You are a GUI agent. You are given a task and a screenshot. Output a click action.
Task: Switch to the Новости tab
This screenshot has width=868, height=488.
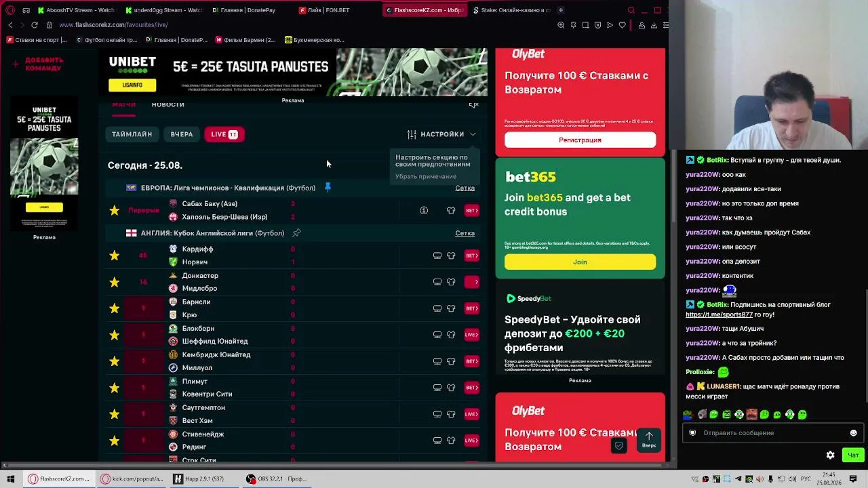[x=168, y=104]
